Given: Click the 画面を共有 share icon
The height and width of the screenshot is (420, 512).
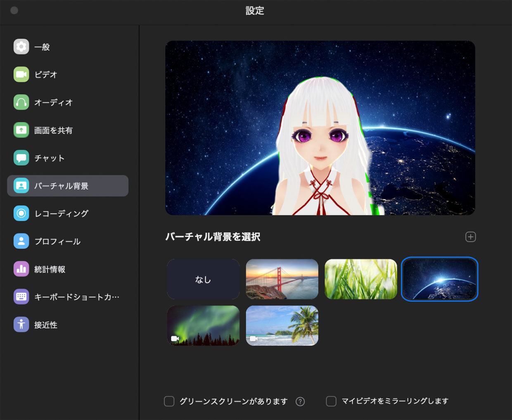Looking at the screenshot, I should point(21,130).
